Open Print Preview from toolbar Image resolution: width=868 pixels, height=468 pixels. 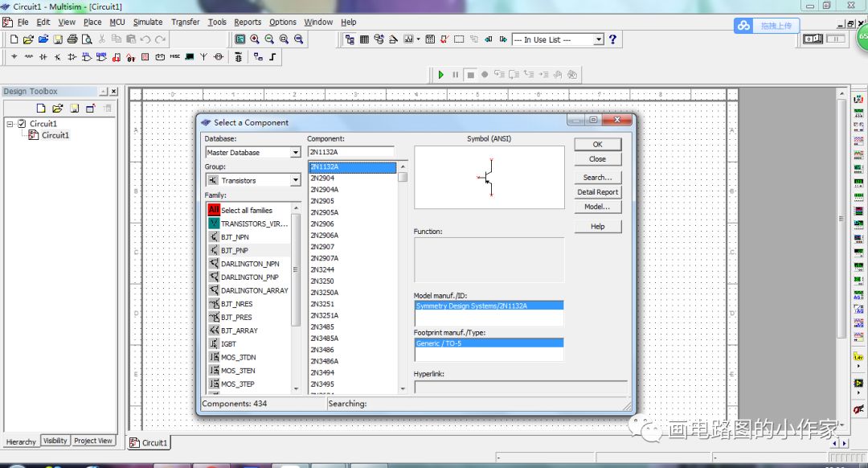coord(87,39)
